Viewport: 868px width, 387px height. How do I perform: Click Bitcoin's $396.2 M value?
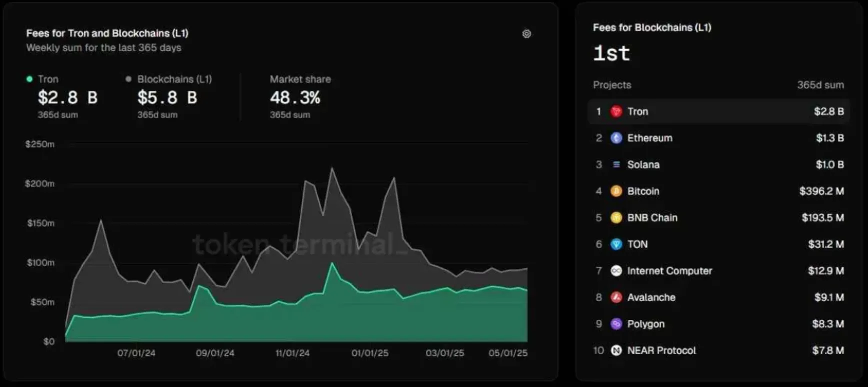(x=821, y=191)
